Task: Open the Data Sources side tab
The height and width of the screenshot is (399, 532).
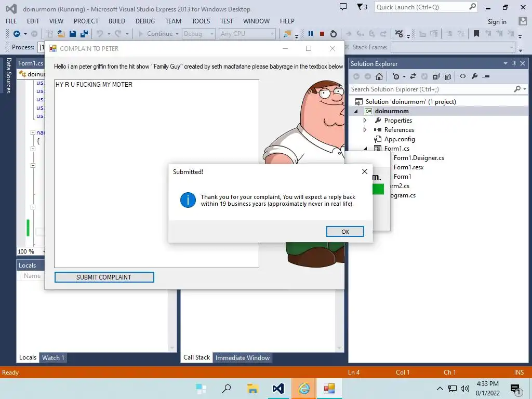Action: [x=8, y=75]
